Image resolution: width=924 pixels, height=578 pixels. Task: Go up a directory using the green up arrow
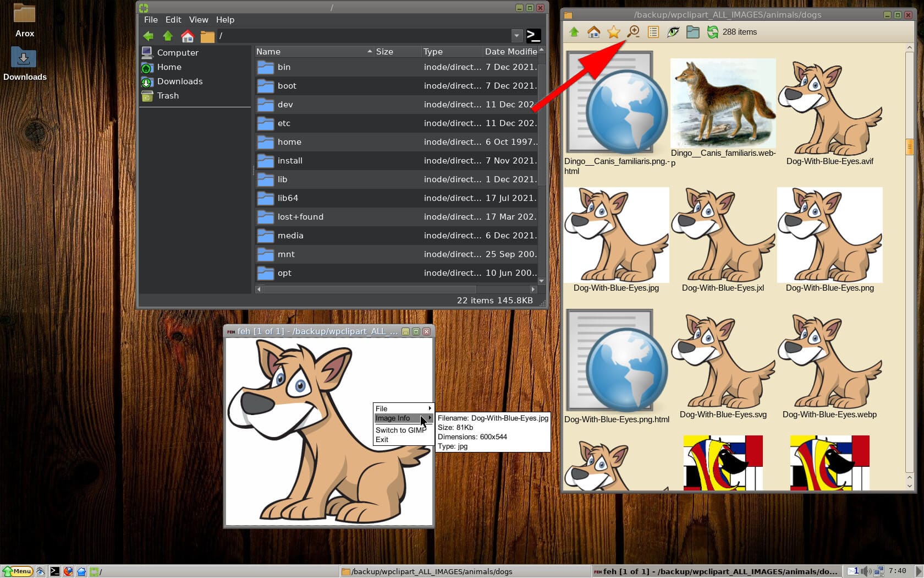point(573,32)
